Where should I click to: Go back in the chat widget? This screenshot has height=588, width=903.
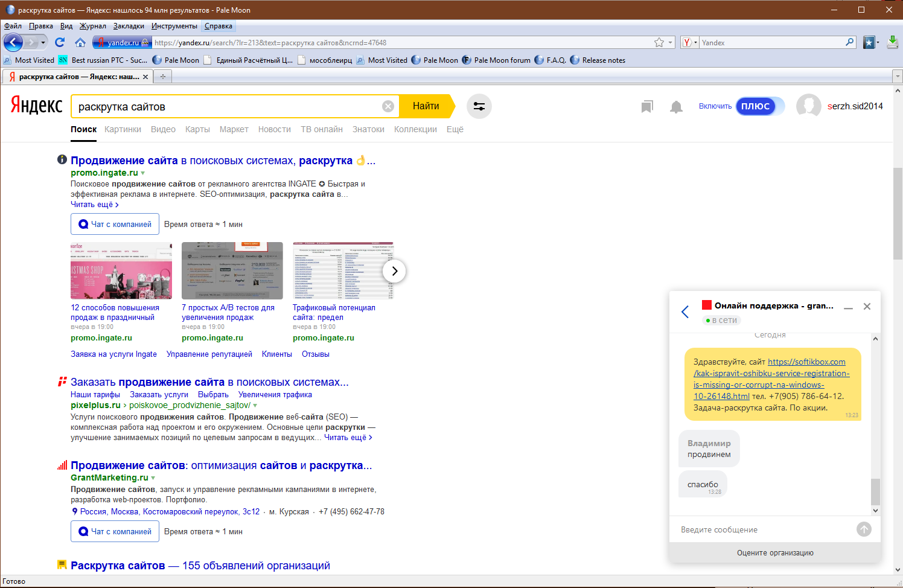coord(685,312)
